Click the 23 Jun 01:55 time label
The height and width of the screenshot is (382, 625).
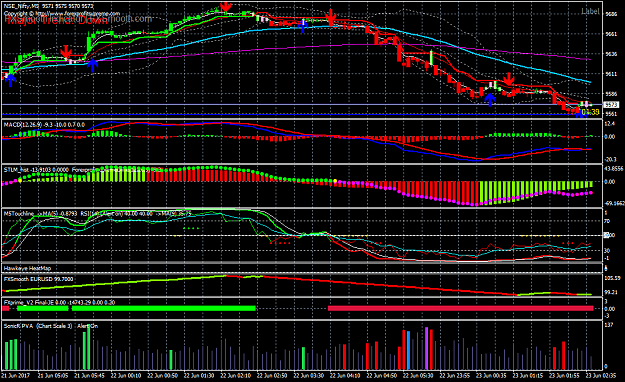point(564,376)
